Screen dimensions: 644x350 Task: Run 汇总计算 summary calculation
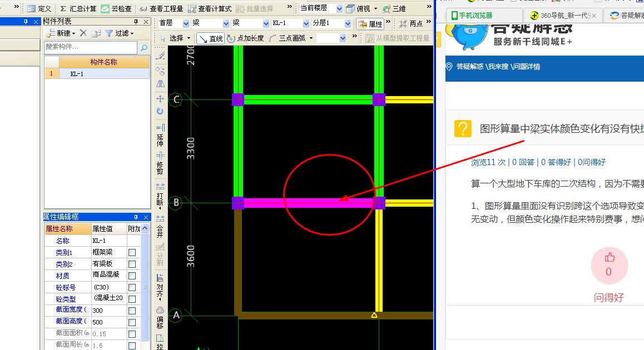(78, 9)
